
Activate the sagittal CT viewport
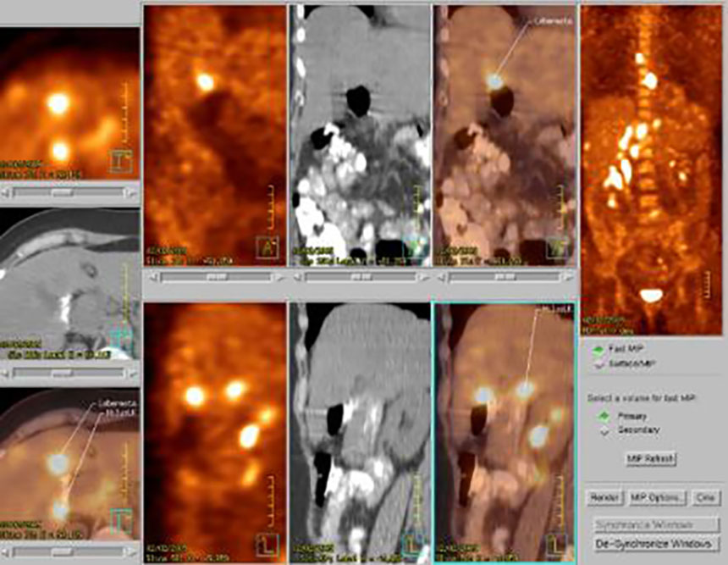pos(360,433)
